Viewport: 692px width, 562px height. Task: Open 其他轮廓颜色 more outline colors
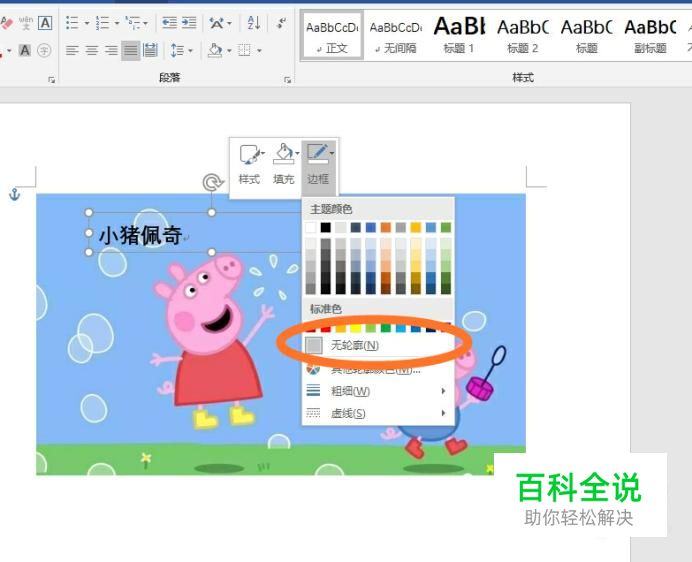point(378,370)
